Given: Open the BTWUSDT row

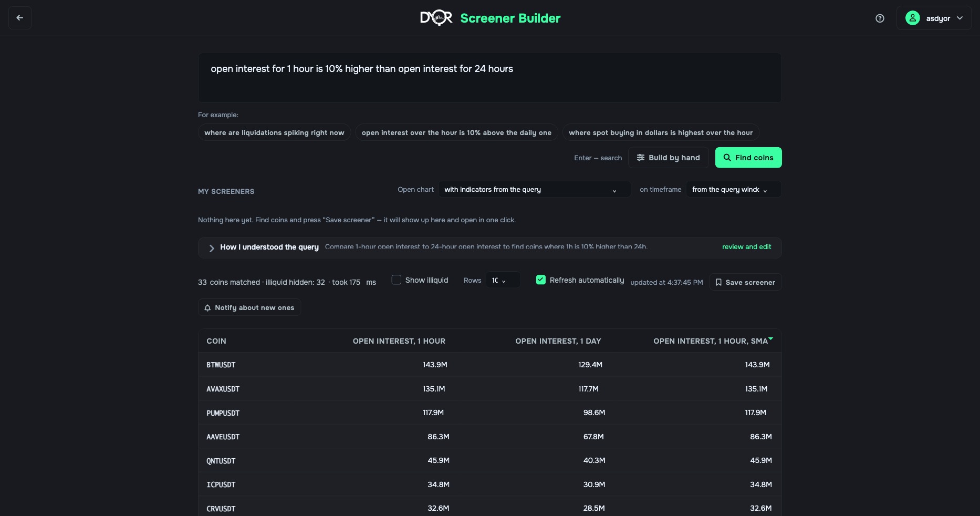Looking at the screenshot, I should tap(490, 365).
